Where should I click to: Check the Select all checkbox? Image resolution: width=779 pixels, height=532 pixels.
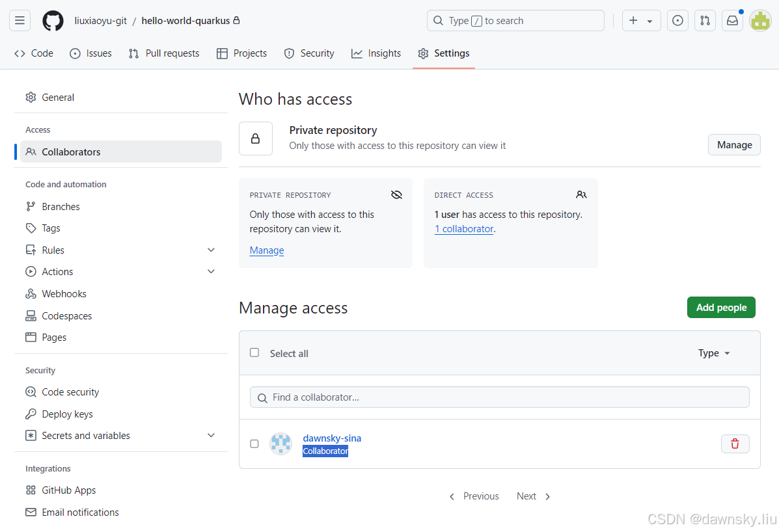pos(254,352)
